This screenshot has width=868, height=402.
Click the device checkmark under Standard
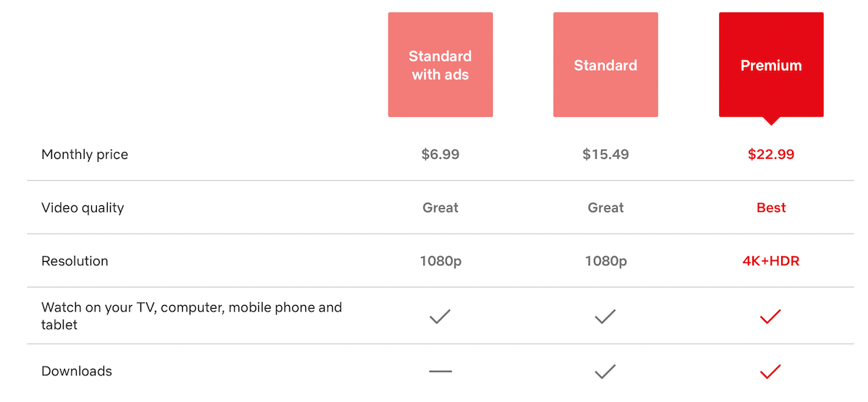(605, 316)
